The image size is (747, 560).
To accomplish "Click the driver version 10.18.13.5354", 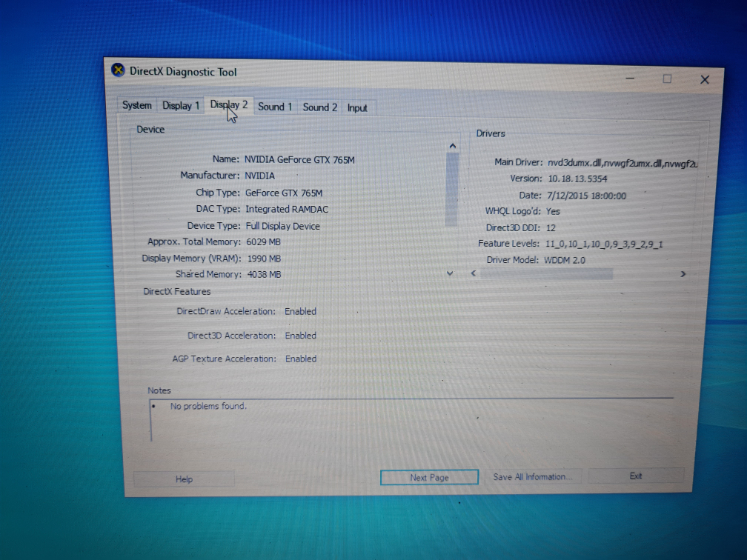I will 577,179.
